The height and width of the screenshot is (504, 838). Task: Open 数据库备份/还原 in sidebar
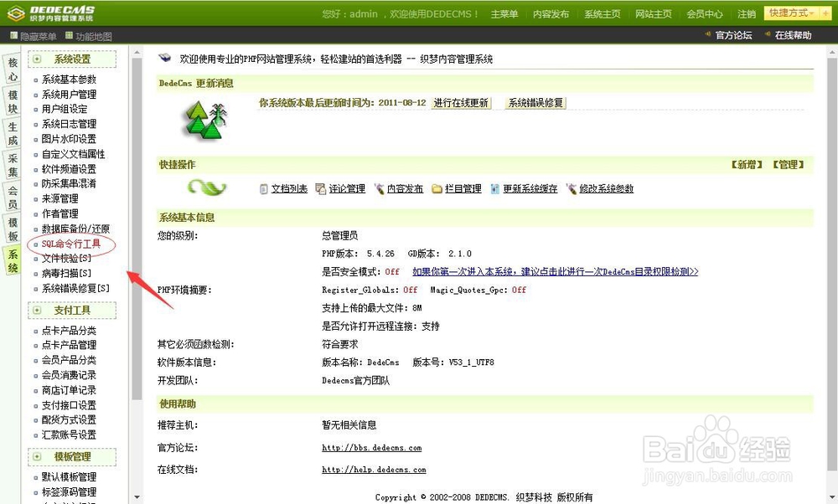pos(75,229)
